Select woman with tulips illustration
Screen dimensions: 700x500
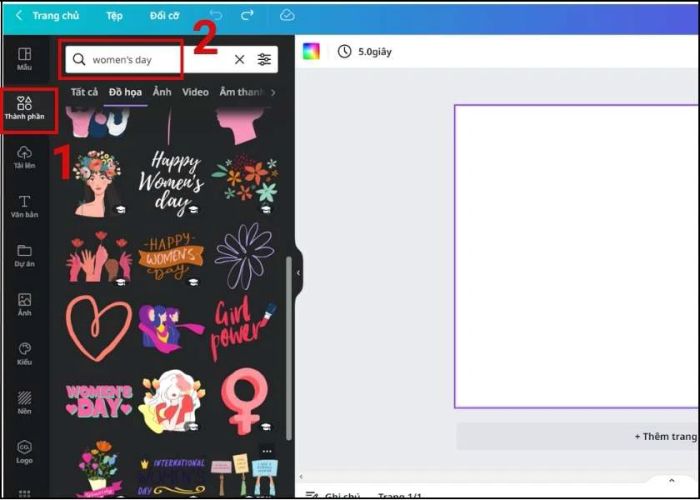coord(171,401)
